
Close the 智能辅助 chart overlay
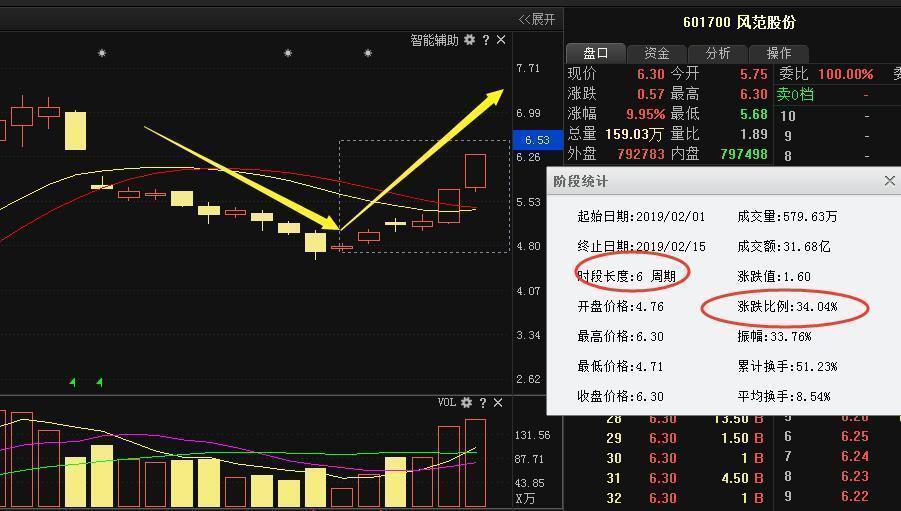(501, 40)
